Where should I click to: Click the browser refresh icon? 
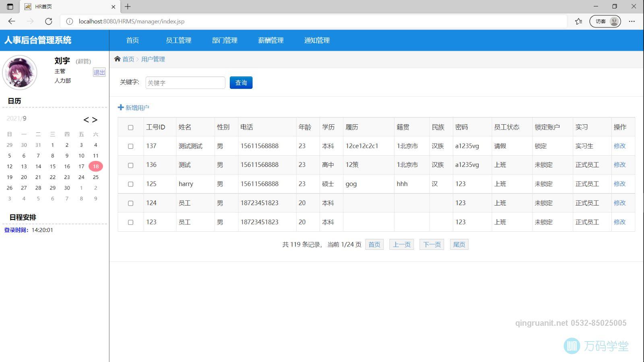(49, 21)
